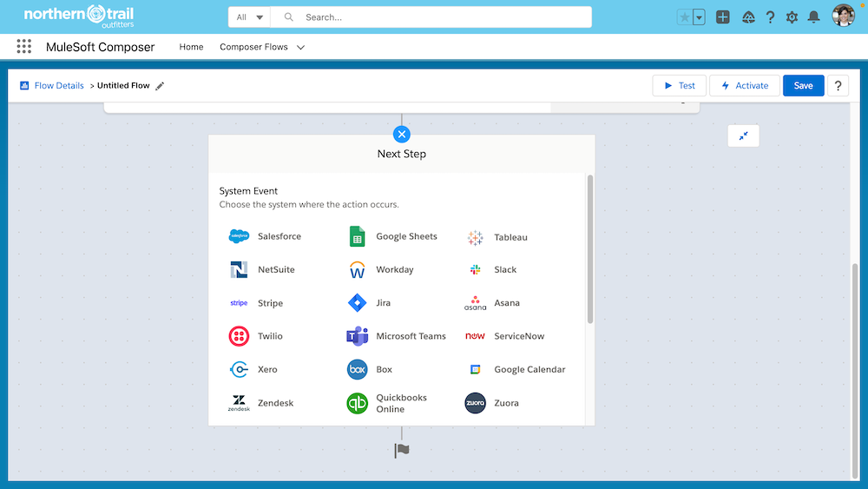The width and height of the screenshot is (868, 489).
Task: Open the App Launcher grid
Action: point(23,47)
